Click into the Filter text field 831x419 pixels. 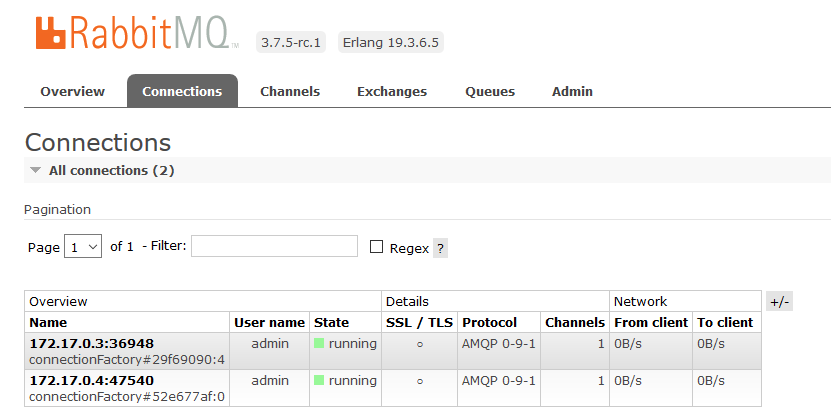[274, 246]
